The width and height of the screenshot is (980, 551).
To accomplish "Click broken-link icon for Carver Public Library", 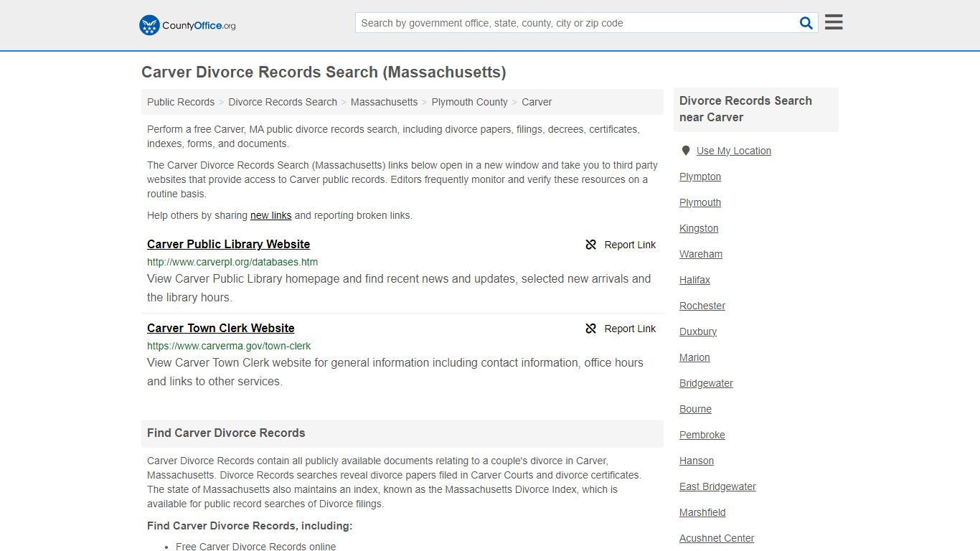I will pyautogui.click(x=591, y=245).
